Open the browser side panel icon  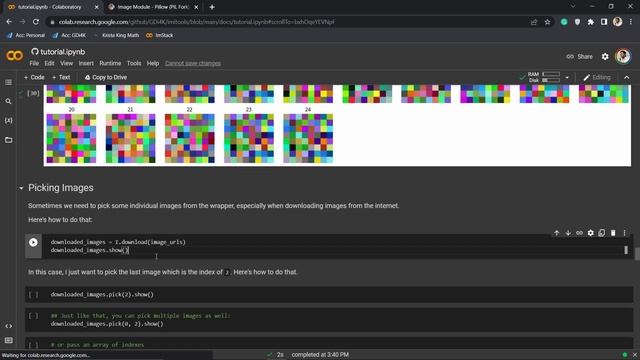(604, 22)
